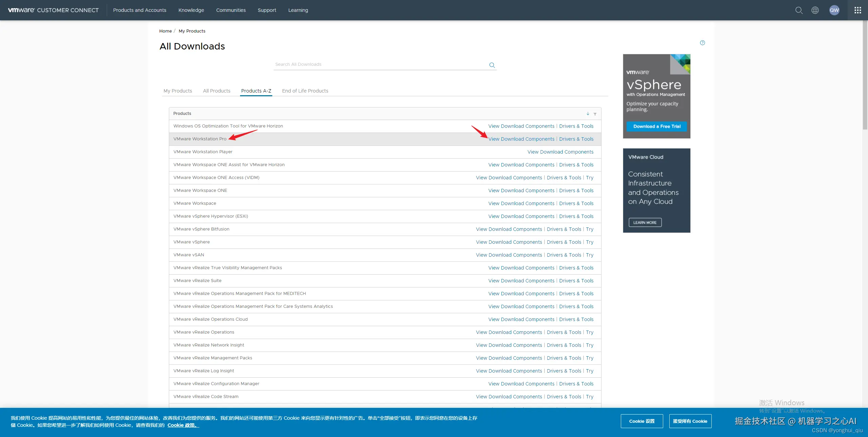The image size is (868, 437).
Task: Click Download a Free Trial button
Action: (657, 126)
